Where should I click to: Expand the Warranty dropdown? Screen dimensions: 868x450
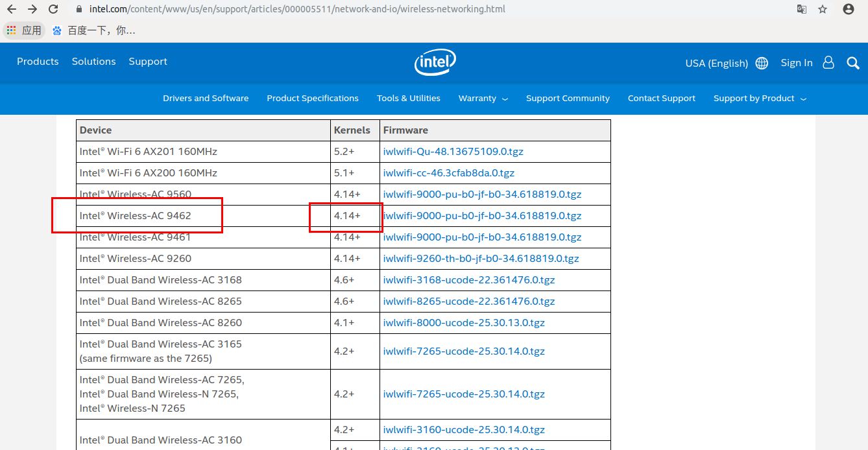(x=483, y=99)
